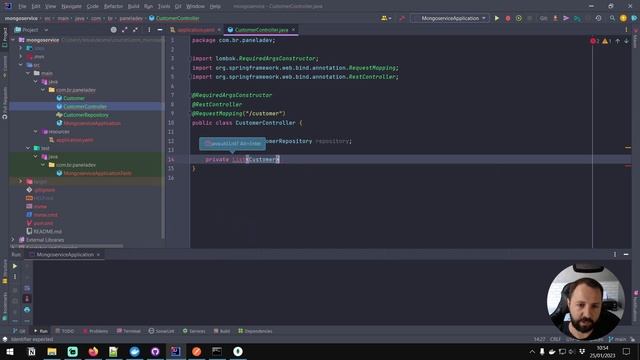
Task: Select Customer class in the Project tree
Action: click(x=74, y=98)
